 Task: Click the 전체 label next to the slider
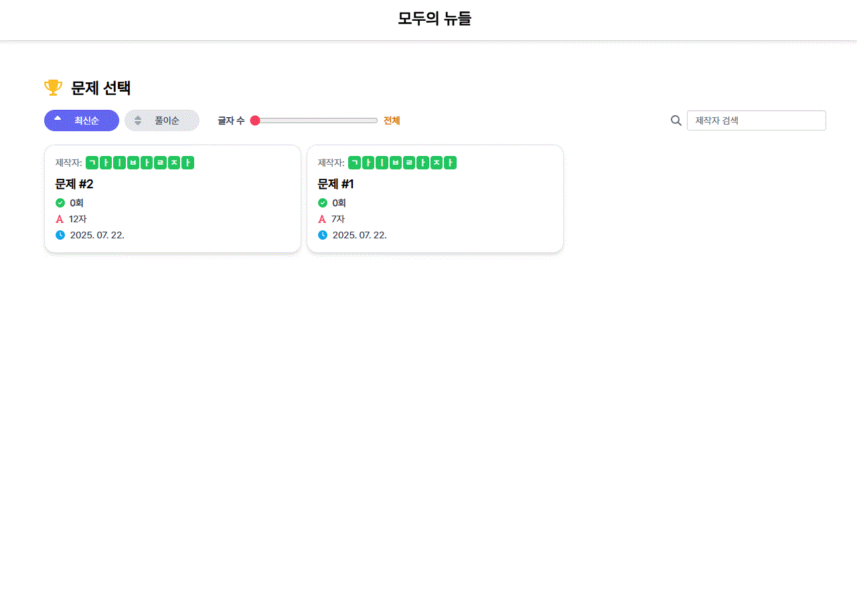[x=392, y=121]
